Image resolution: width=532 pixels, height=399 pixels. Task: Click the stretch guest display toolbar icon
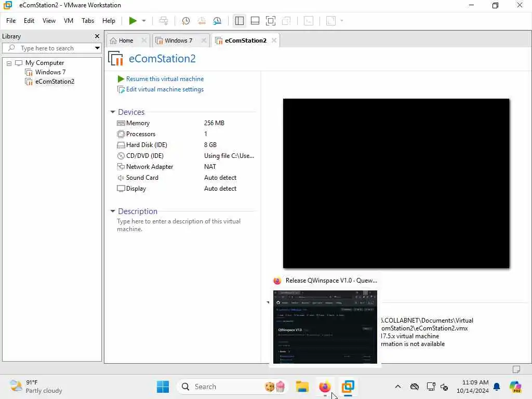(331, 21)
